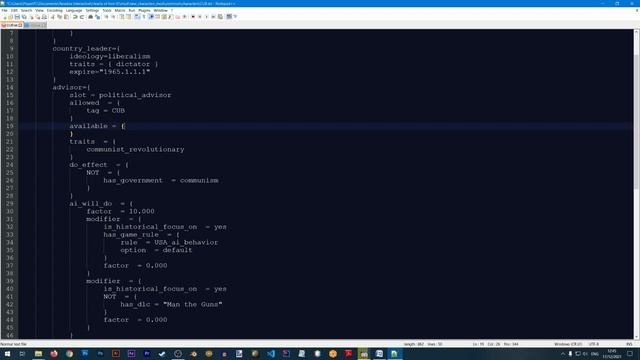Toggle Word Wrap in the toolbar
This screenshot has width=640, height=360.
coord(137,17)
